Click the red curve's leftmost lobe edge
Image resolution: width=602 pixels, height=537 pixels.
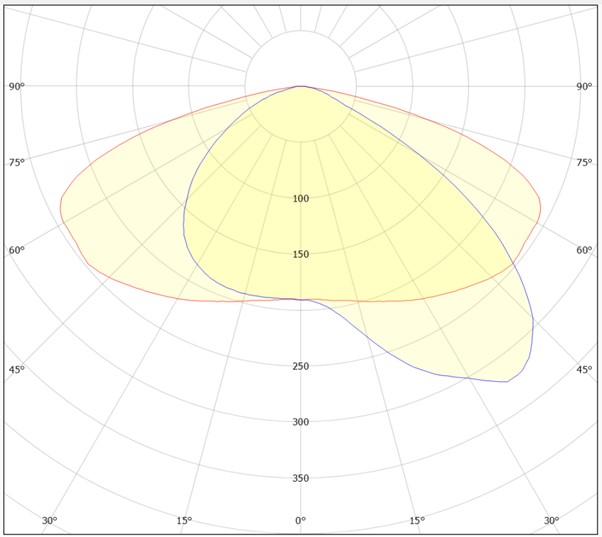61,208
